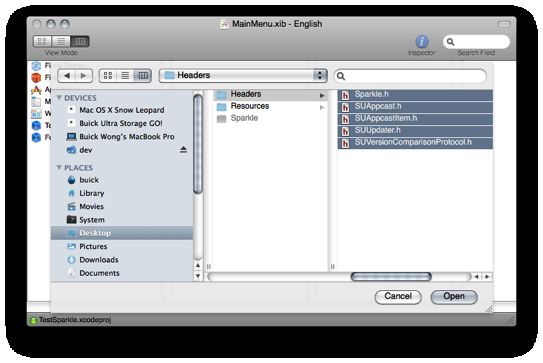The height and width of the screenshot is (363, 543).
Task: Open the Movies place in the sidebar
Action: click(x=122, y=206)
